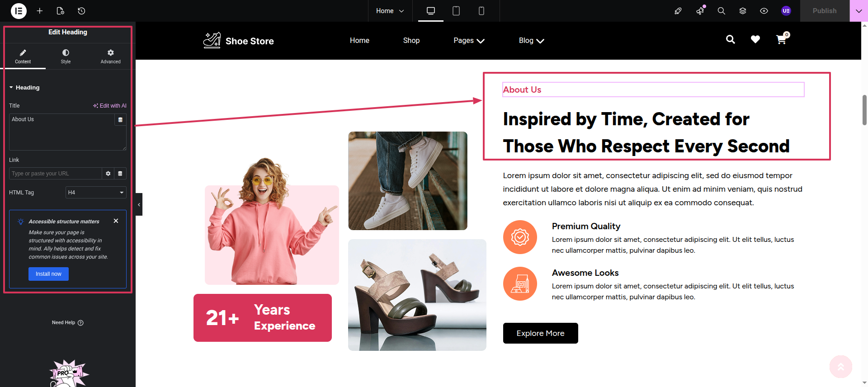Click the What's New megaphone icon
The height and width of the screenshot is (387, 868).
(700, 11)
